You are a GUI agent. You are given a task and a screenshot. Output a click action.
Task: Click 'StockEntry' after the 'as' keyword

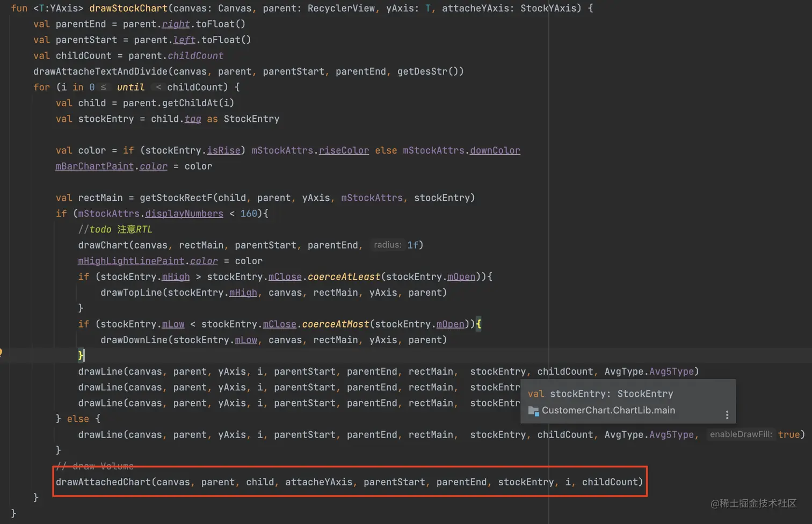coord(251,119)
